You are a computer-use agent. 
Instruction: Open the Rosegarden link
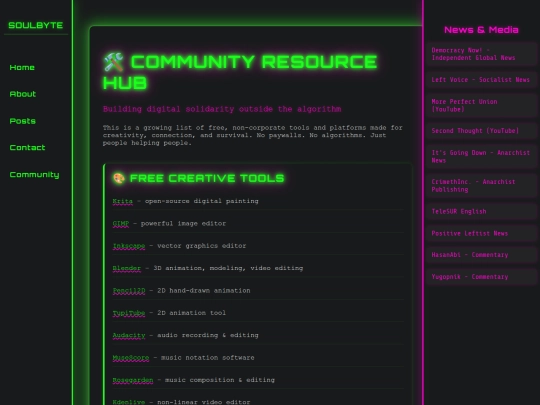pyautogui.click(x=133, y=380)
